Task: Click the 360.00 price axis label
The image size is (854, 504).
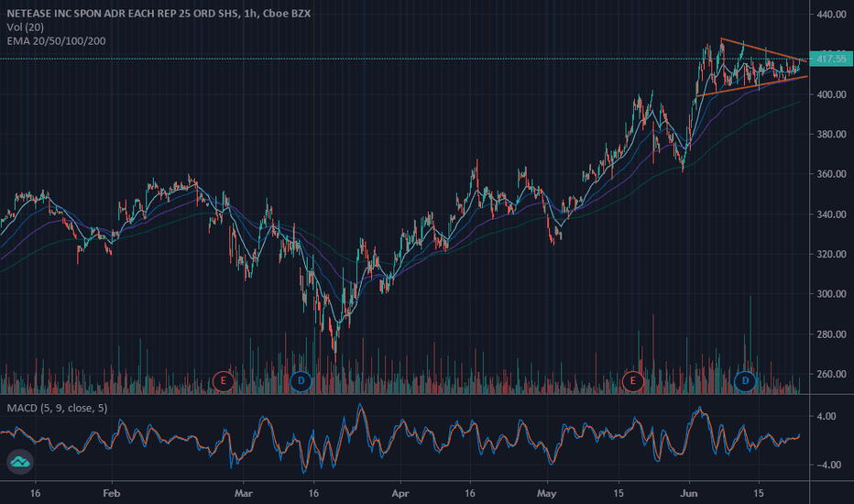Action: click(x=831, y=174)
